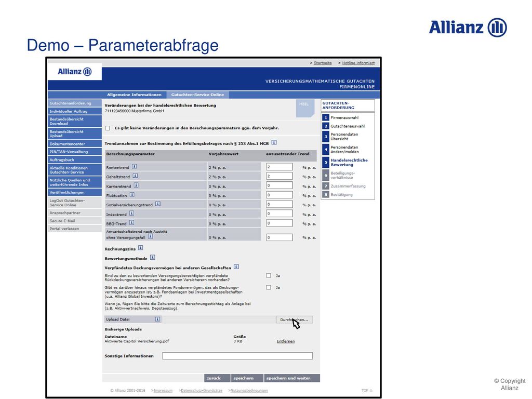This screenshot has width=532, height=399.
Task: Open Bestandsübersicht Upload menu item
Action: point(75,134)
